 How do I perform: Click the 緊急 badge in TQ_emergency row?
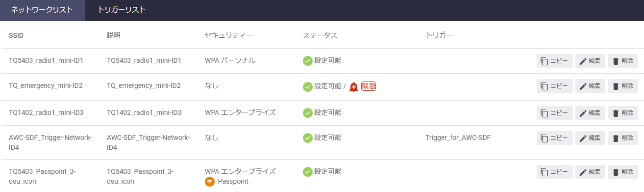pyautogui.click(x=368, y=86)
